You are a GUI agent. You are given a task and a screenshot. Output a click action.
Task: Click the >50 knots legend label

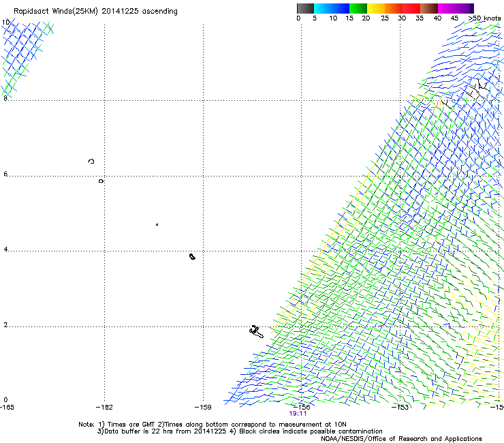[x=484, y=18]
